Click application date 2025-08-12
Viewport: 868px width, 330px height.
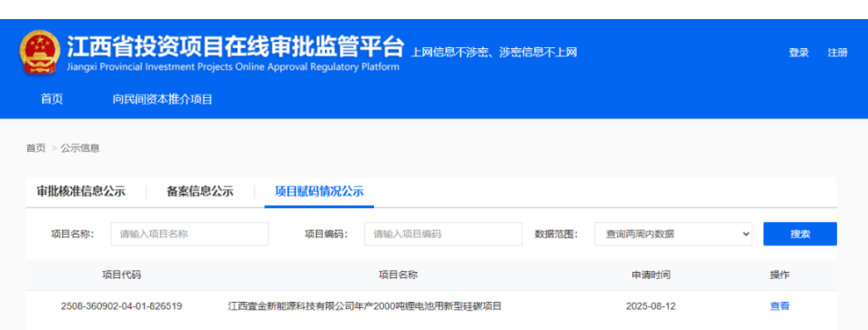click(x=651, y=306)
